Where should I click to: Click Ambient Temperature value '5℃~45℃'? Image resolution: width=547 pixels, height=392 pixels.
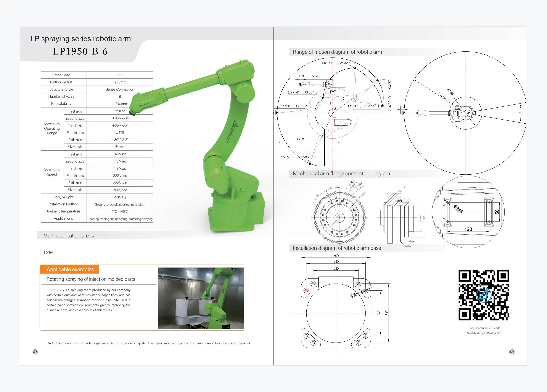click(120, 212)
